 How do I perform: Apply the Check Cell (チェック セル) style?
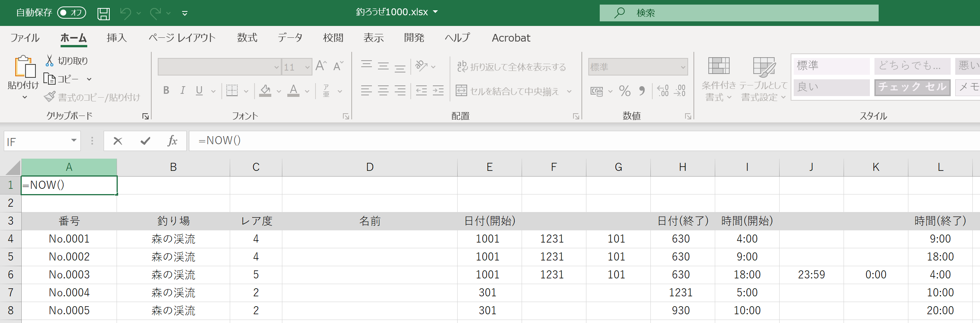pyautogui.click(x=912, y=87)
